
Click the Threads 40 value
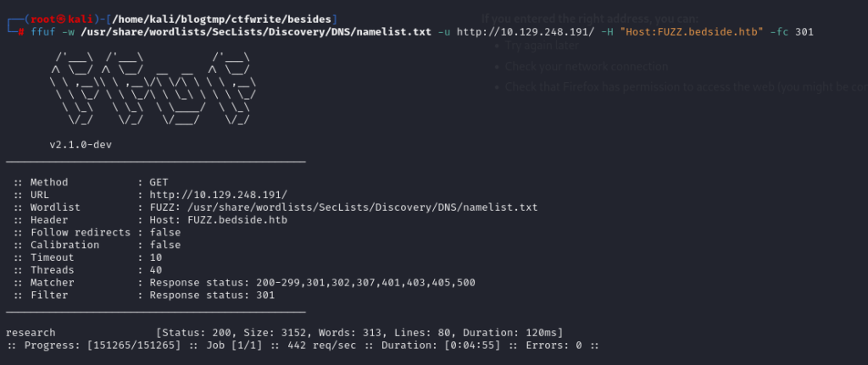[x=156, y=270]
